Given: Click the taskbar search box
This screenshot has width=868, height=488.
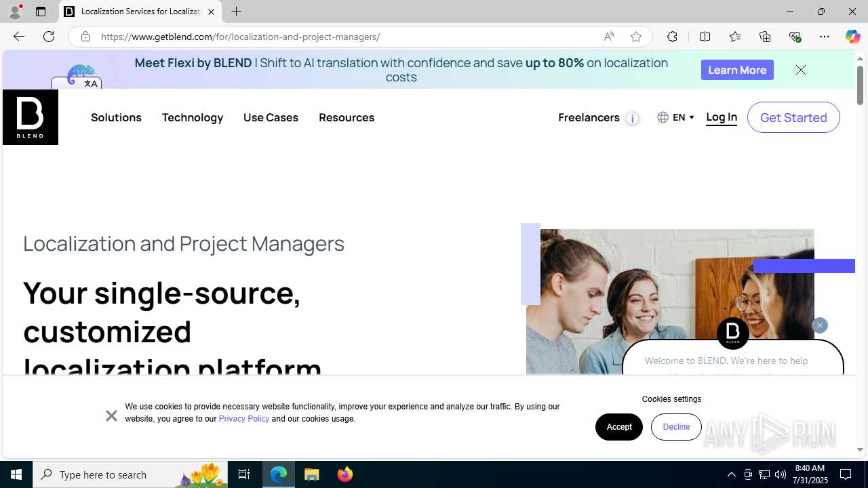Looking at the screenshot, I should click(x=129, y=474).
